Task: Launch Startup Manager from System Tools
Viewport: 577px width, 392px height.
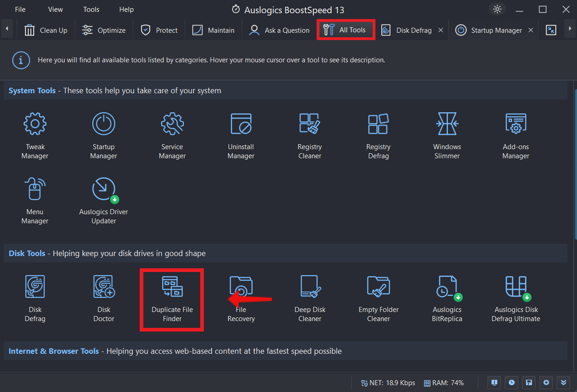Action: point(104,136)
